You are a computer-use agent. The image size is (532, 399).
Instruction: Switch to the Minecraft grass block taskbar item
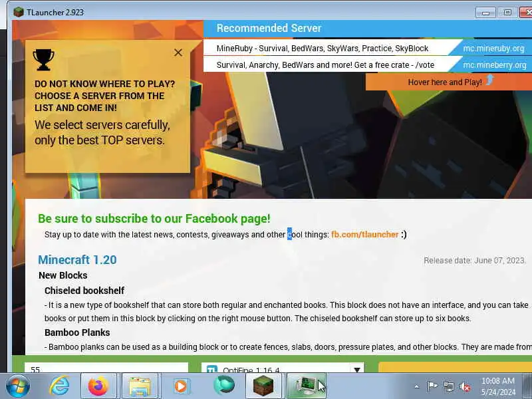[263, 386]
